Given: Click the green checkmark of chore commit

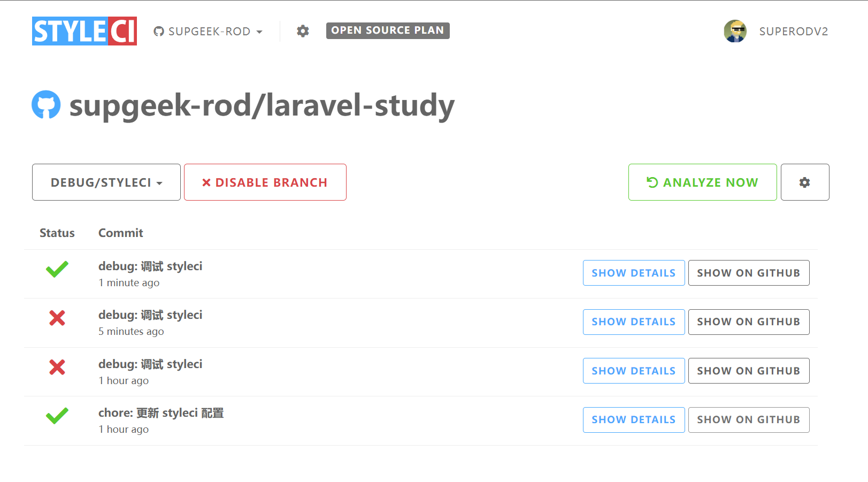Looking at the screenshot, I should click(57, 416).
